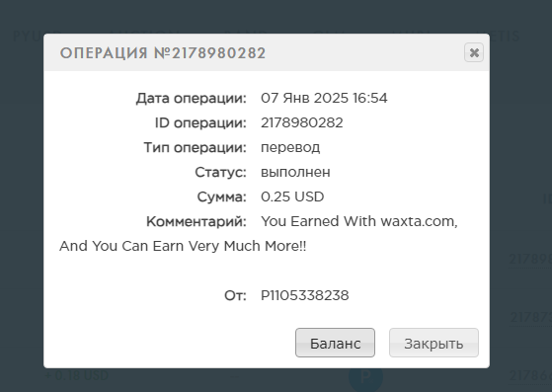Click the status value выполнен
Viewport: 552px width, 392px height.
pyautogui.click(x=295, y=172)
